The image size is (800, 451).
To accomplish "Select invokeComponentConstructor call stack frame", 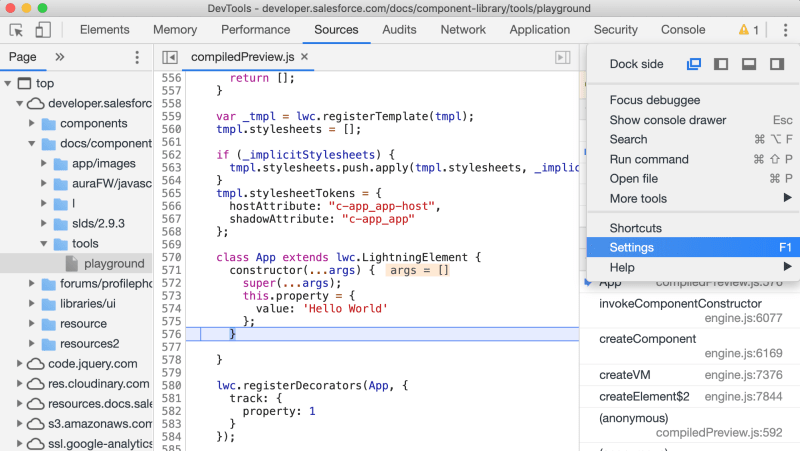I will [690, 311].
